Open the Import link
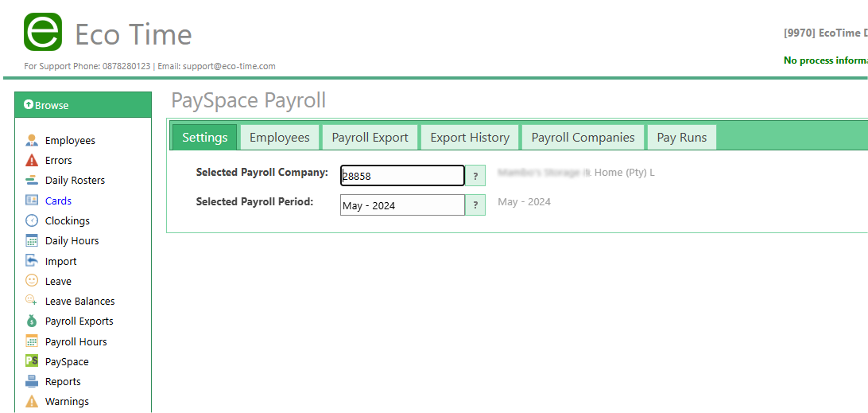This screenshot has width=868, height=413. pyautogui.click(x=61, y=261)
